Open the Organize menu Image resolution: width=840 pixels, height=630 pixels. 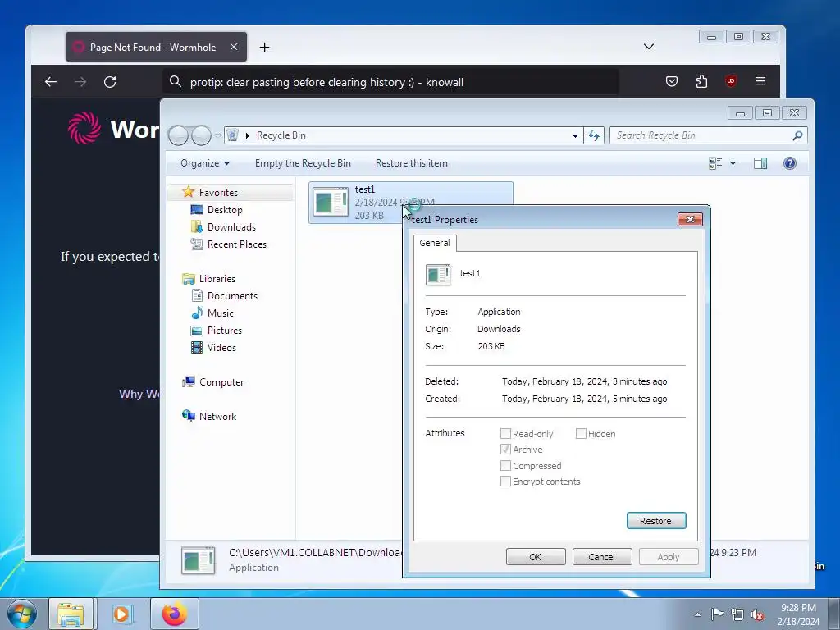(x=205, y=163)
